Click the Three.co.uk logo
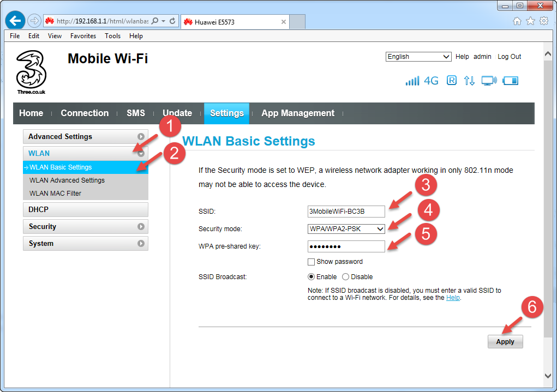 coord(31,72)
